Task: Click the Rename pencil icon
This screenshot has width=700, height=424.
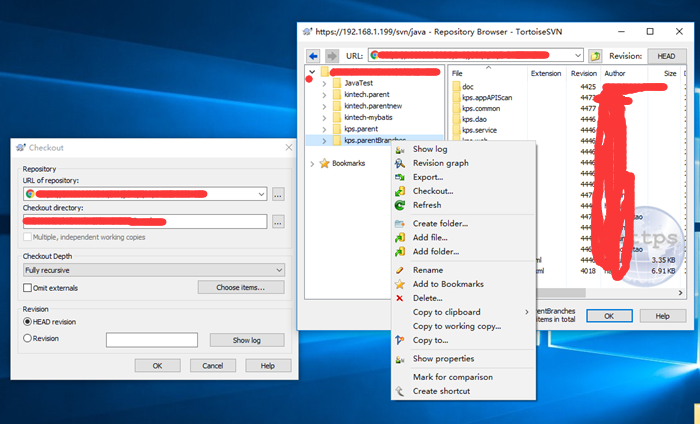Action: pyautogui.click(x=400, y=270)
